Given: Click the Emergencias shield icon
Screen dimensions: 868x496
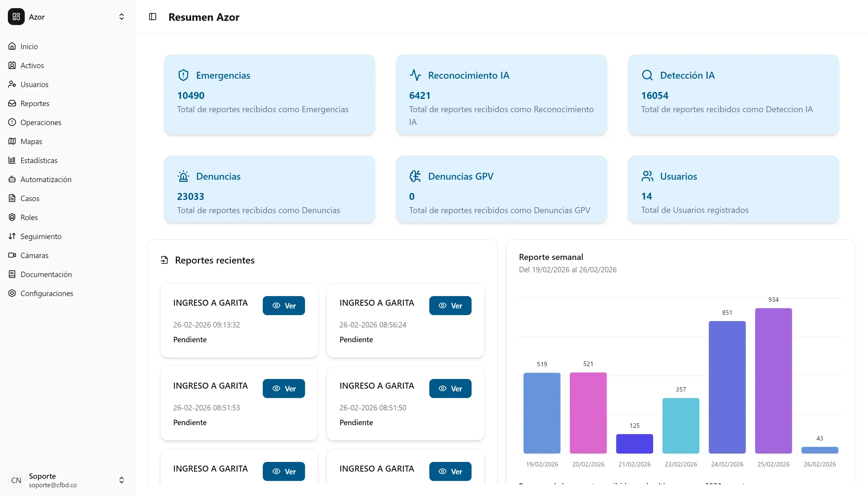Looking at the screenshot, I should [183, 75].
